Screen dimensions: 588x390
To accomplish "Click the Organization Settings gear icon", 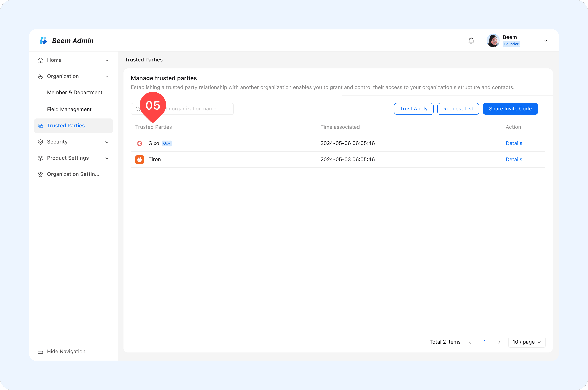I will tap(40, 174).
